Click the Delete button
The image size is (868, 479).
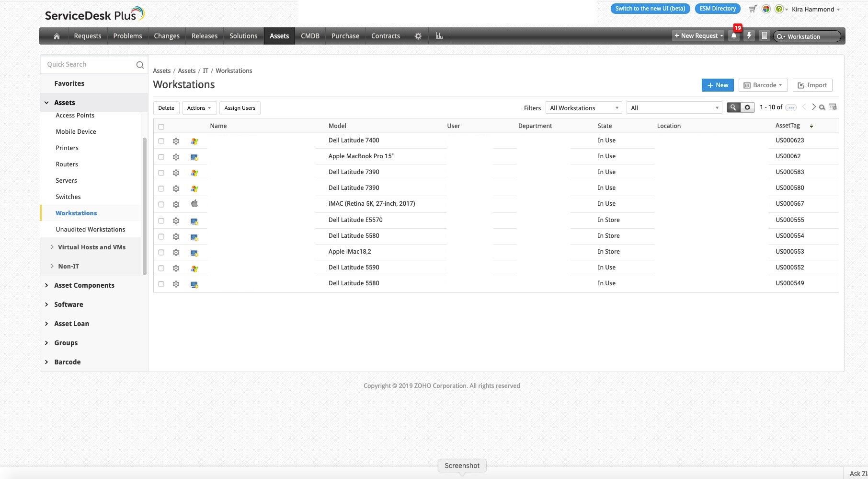click(x=166, y=108)
